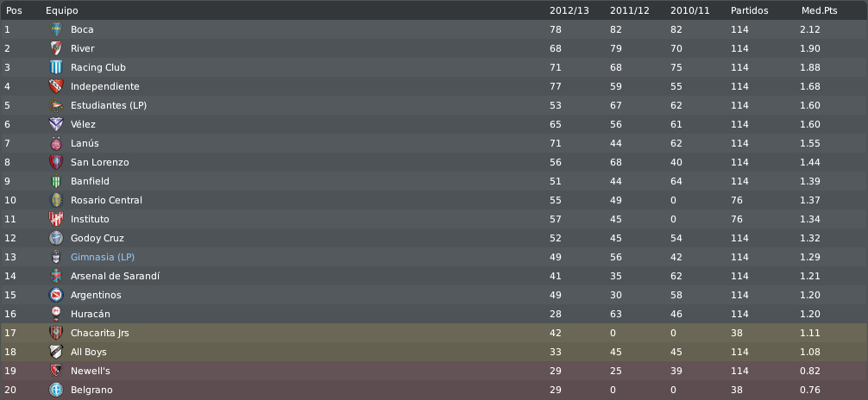Select the Belgrano team name
This screenshot has height=400, width=868.
(x=91, y=390)
